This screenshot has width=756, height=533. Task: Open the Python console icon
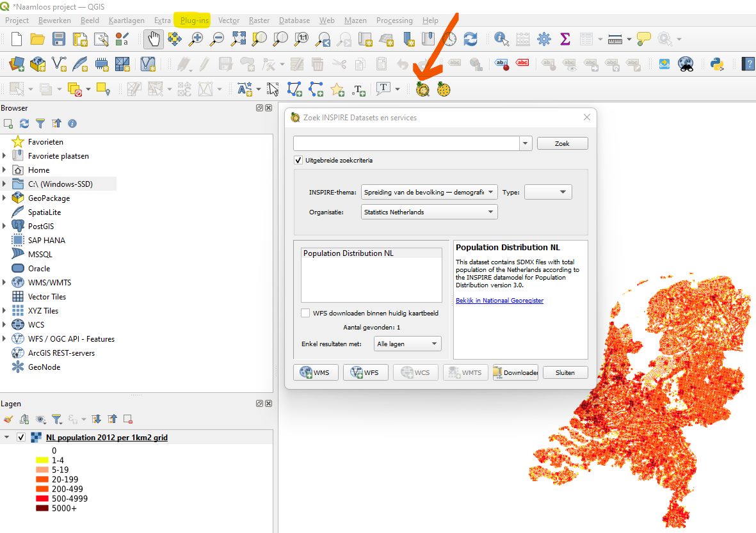(x=717, y=64)
